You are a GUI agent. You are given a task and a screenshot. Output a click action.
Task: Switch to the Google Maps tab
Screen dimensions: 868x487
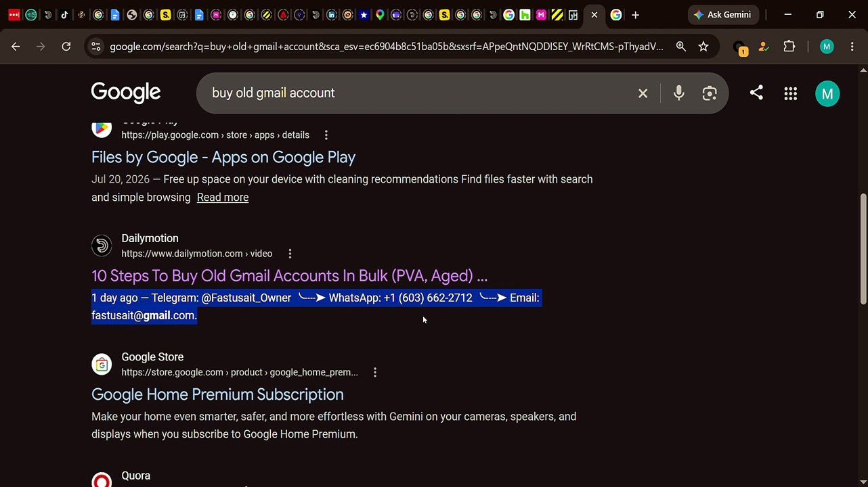381,15
